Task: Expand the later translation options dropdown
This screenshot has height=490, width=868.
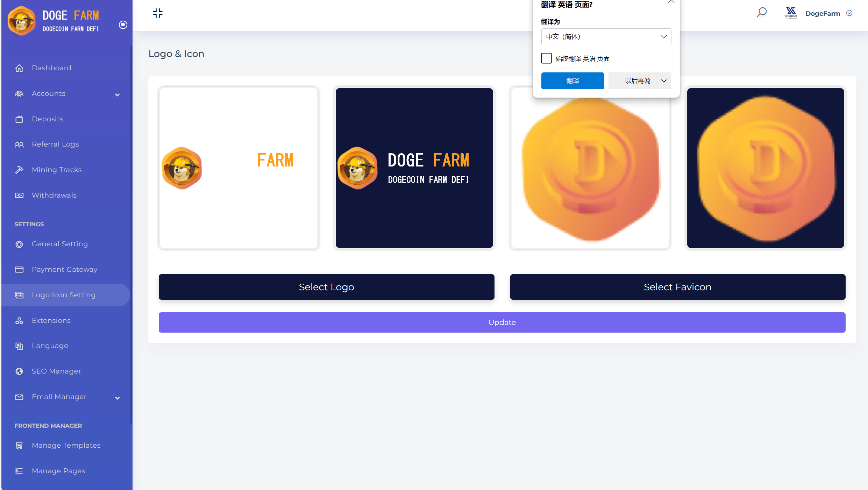Action: (663, 80)
